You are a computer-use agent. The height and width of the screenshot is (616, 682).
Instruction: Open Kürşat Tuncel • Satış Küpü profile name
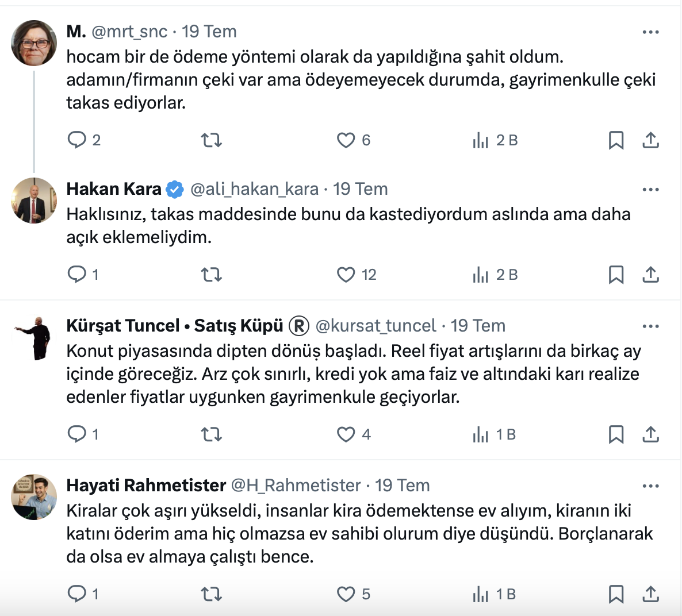[x=175, y=326]
